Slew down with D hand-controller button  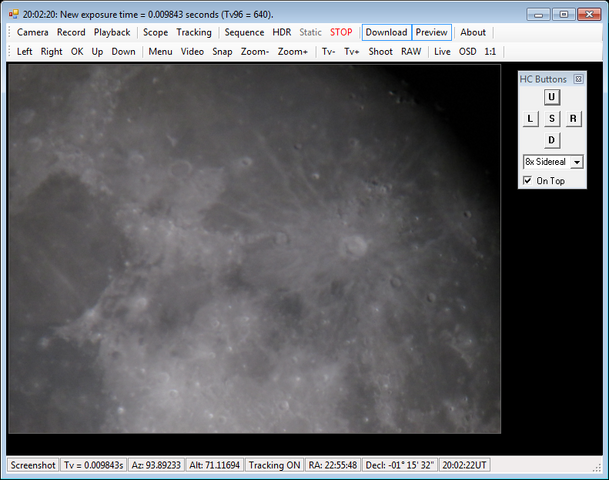point(552,140)
